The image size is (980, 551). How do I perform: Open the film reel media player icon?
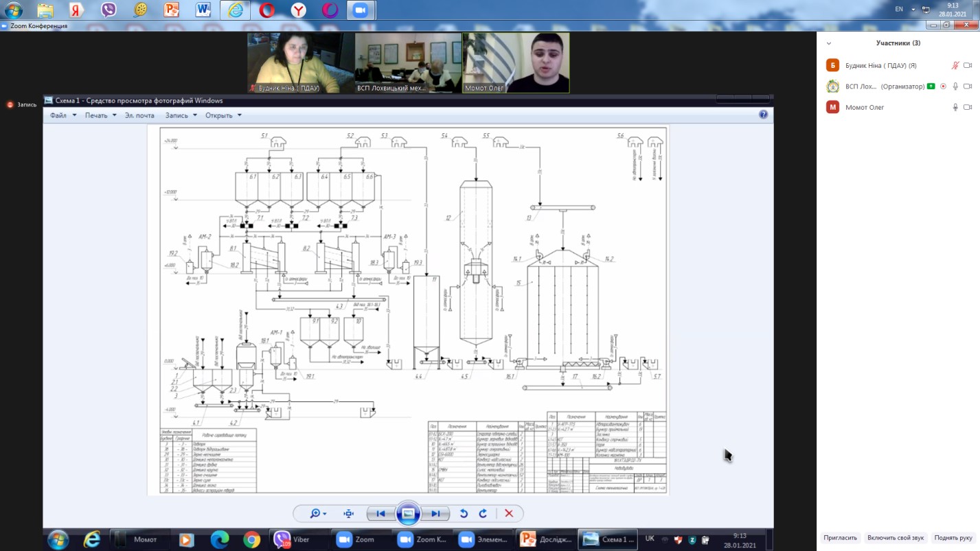140,10
